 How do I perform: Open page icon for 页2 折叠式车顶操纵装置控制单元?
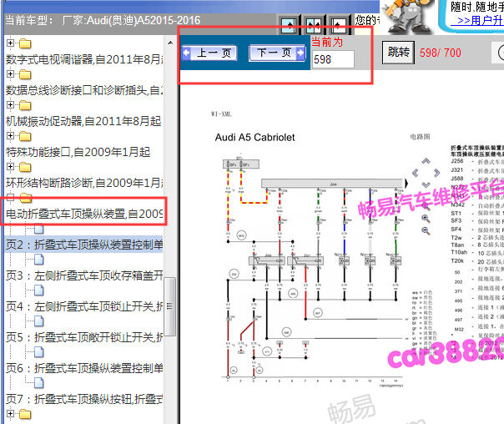point(39,229)
